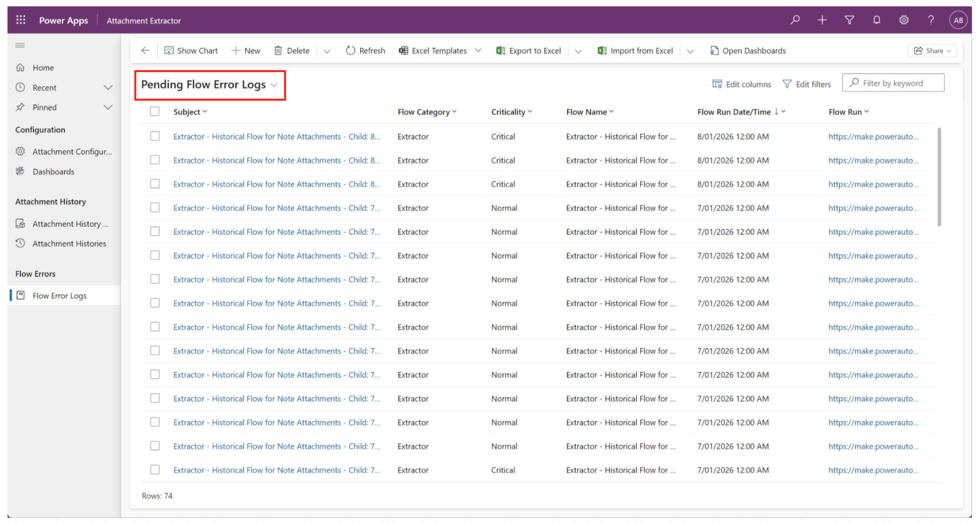Expand the Export to Excel dropdown arrow
980x524 pixels.
point(578,51)
